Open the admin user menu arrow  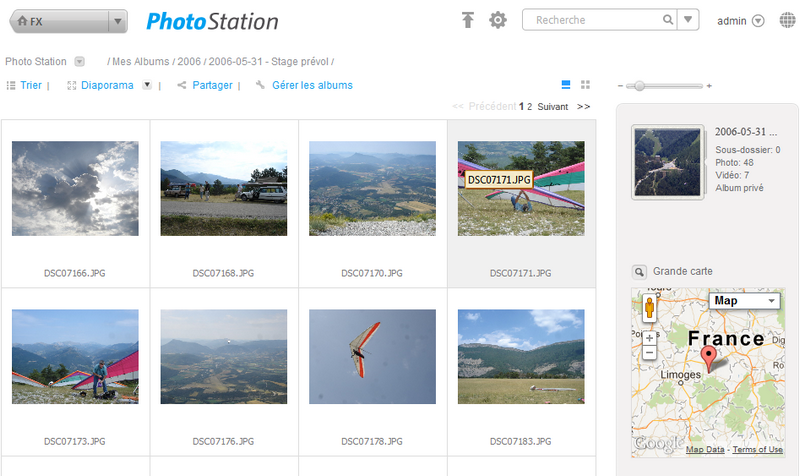pyautogui.click(x=758, y=21)
